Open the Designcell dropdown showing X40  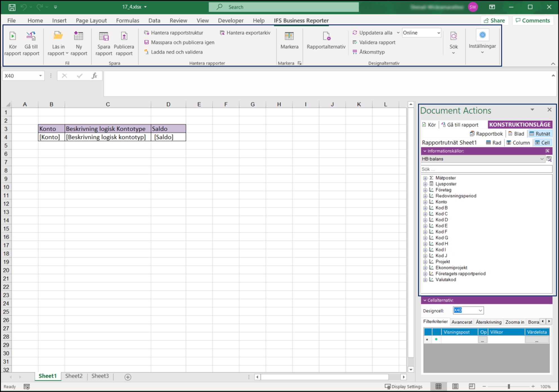click(480, 310)
